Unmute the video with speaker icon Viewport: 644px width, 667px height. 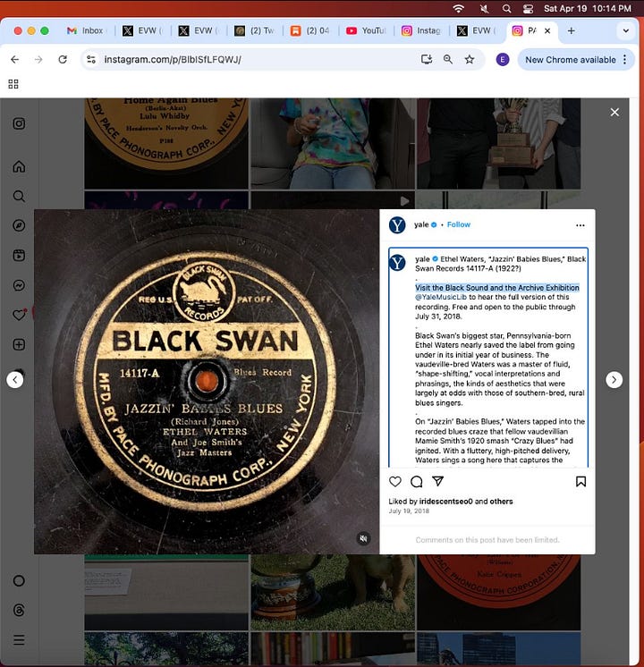pos(363,538)
